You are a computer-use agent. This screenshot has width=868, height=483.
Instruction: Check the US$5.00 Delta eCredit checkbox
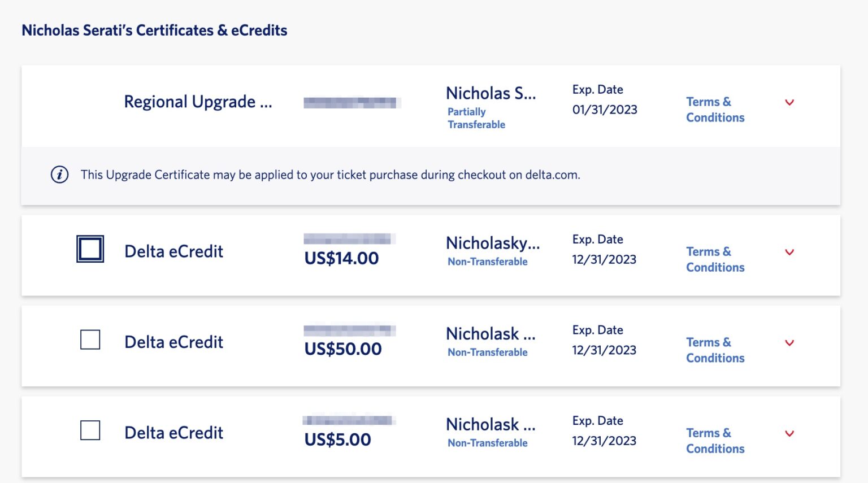pos(90,430)
